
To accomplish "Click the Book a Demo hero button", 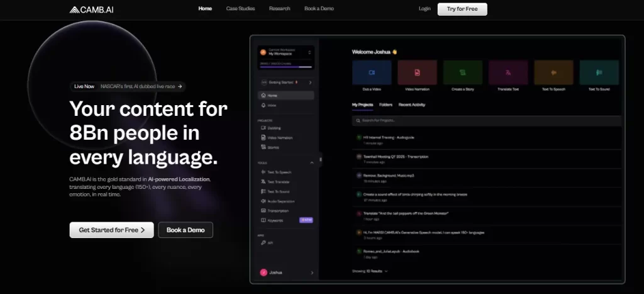I will (185, 230).
